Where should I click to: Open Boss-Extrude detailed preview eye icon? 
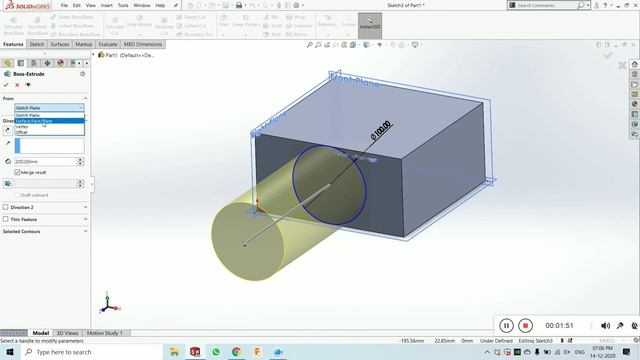click(x=28, y=85)
